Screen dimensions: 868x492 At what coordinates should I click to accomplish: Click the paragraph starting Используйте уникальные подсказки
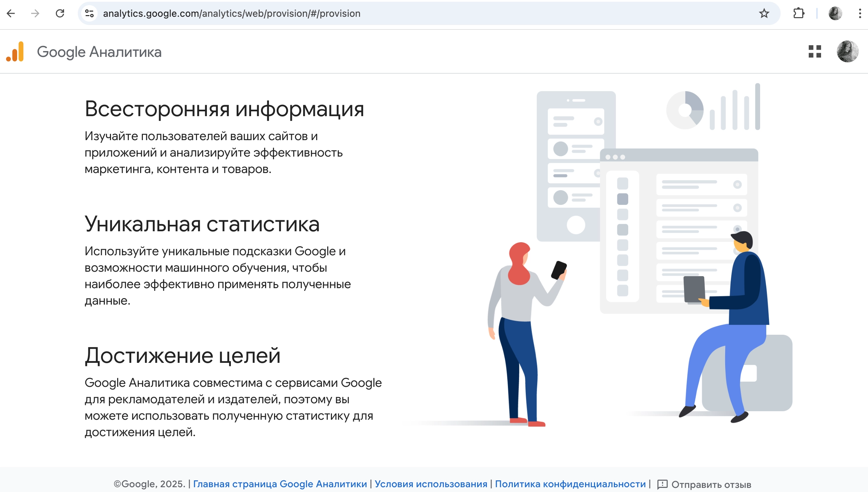(x=218, y=276)
